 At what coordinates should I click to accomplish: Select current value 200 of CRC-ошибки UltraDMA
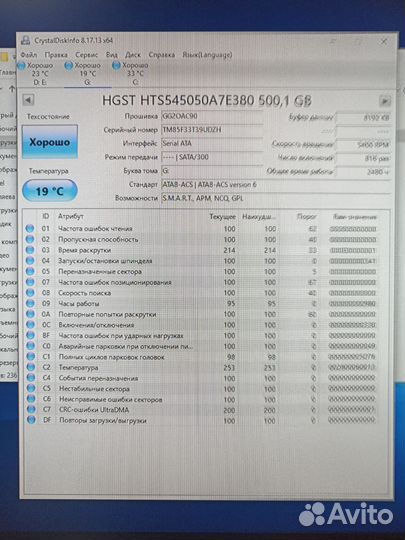coord(229,410)
